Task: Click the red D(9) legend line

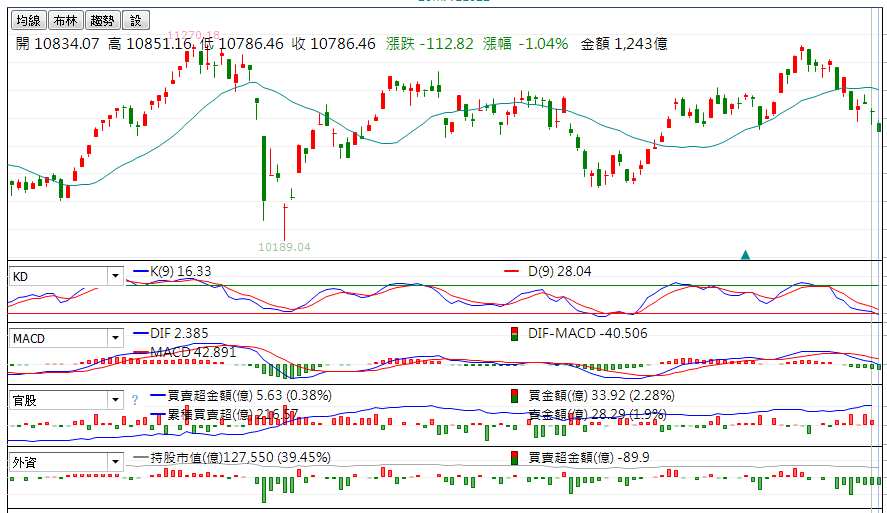Action: click(x=512, y=272)
